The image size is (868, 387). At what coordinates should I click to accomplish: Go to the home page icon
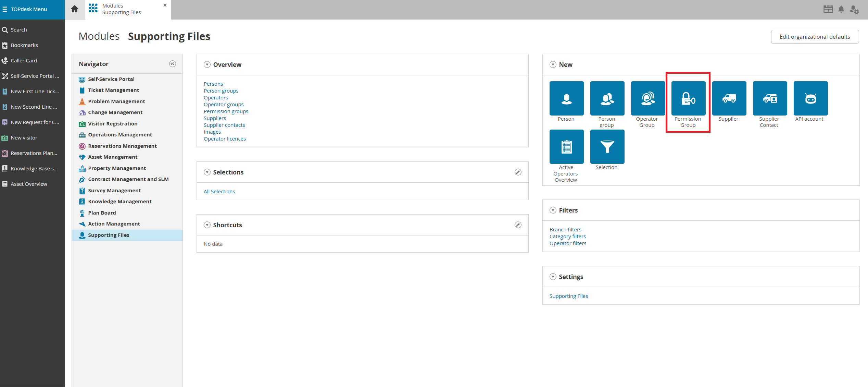[x=75, y=9]
